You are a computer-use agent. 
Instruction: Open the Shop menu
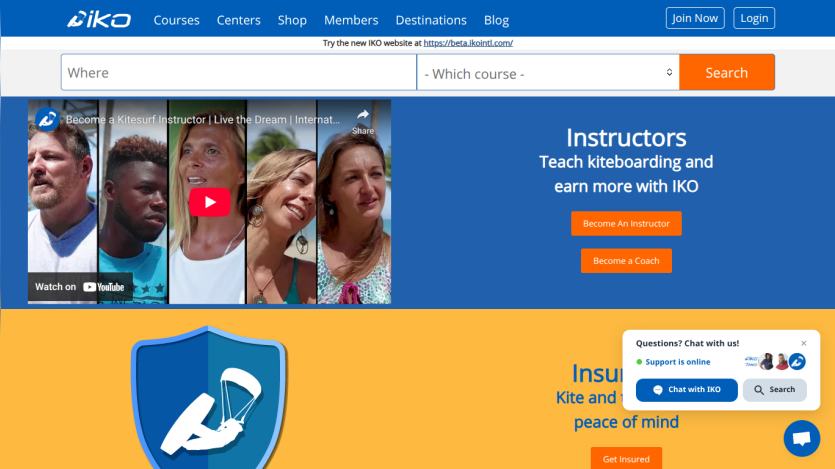coord(292,20)
